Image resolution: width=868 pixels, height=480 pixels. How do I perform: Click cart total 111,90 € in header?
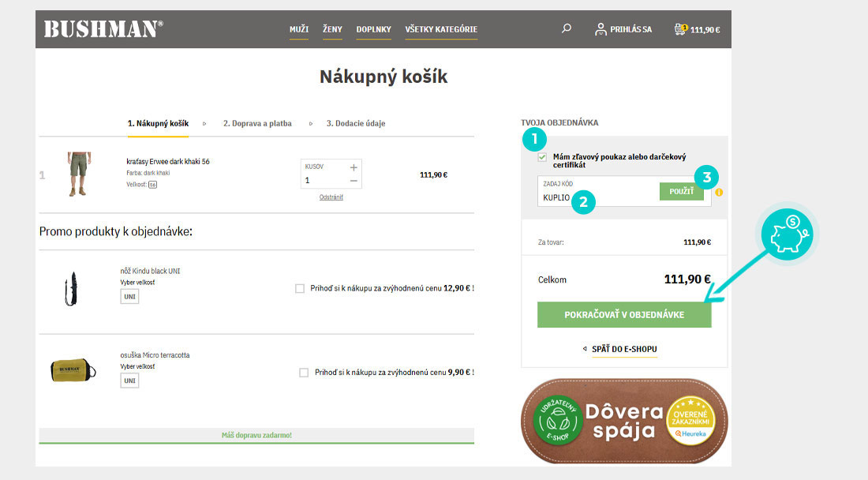coord(705,30)
